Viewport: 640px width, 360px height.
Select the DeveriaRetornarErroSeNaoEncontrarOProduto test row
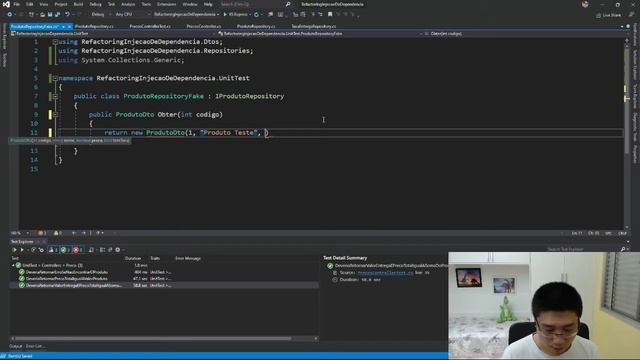(163, 272)
